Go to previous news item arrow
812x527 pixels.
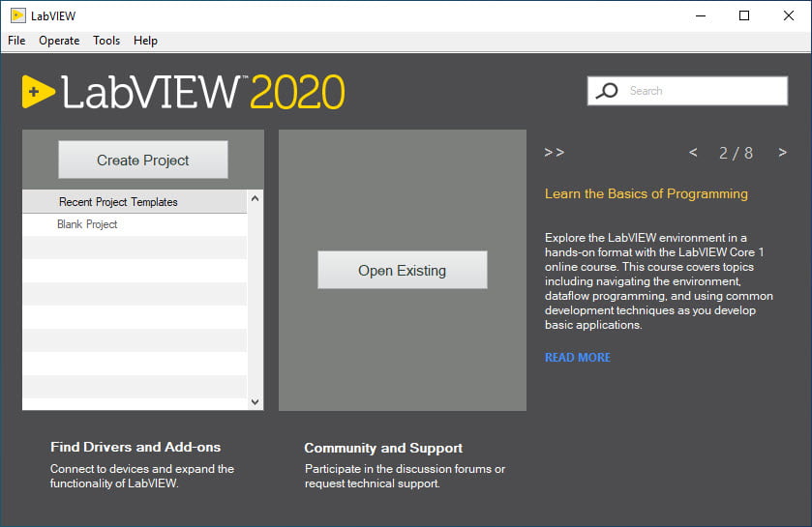tap(693, 153)
